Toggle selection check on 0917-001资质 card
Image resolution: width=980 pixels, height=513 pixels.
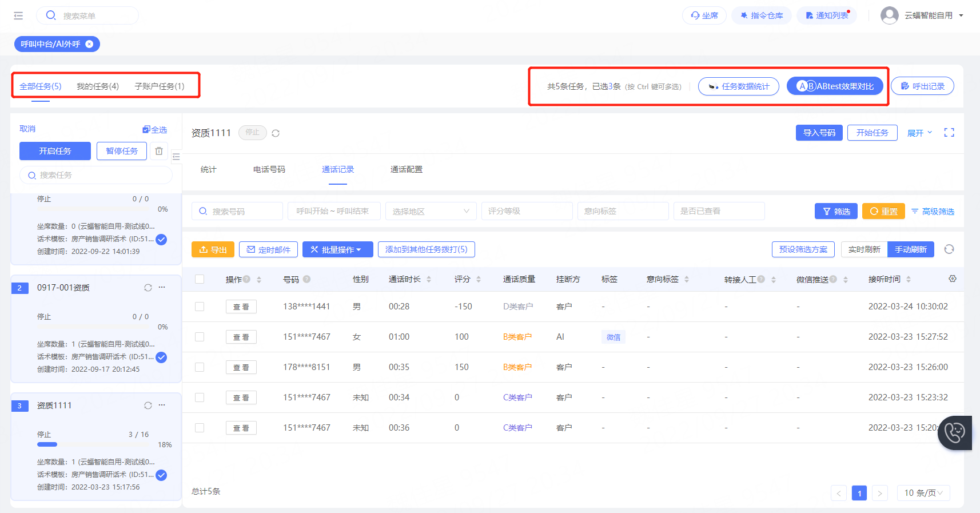pyautogui.click(x=162, y=357)
